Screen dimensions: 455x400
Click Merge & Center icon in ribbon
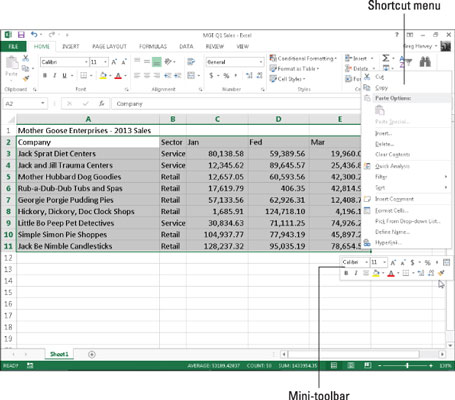(191, 76)
